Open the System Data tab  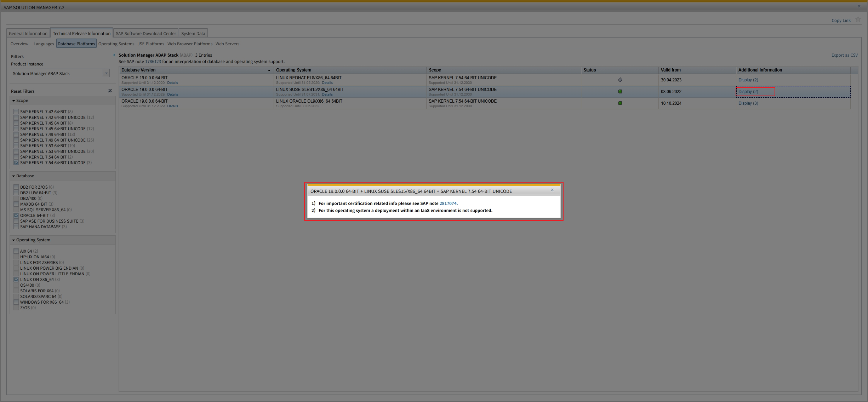(x=193, y=34)
